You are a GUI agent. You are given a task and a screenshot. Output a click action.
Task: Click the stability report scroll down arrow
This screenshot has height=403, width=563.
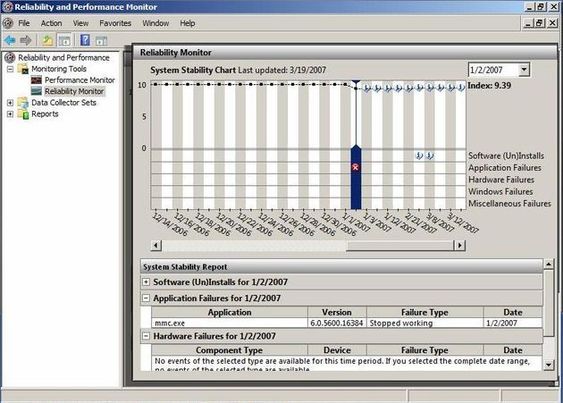coord(548,365)
